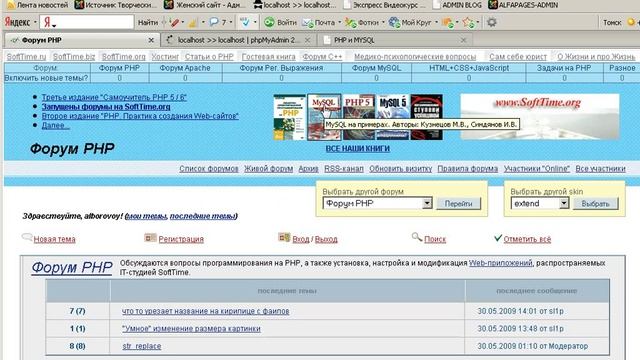The image size is (640, 360).
Task: Open the Фотки photos icon
Action: tap(350, 22)
